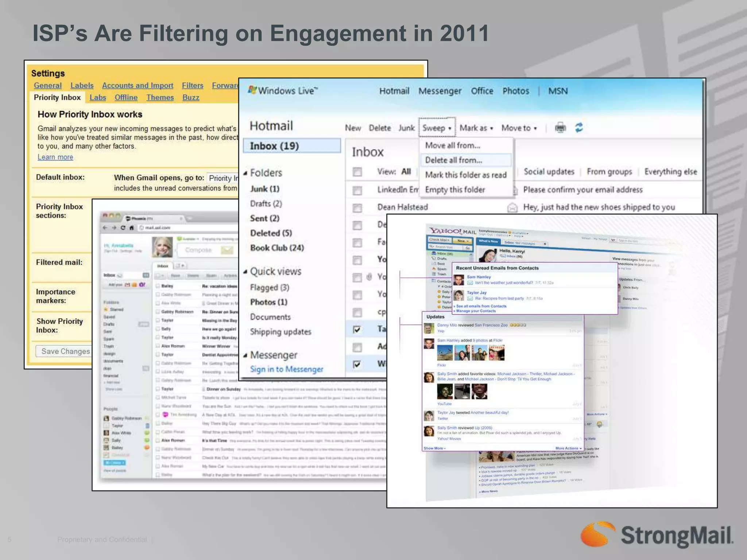747x560 pixels.
Task: Click the New button in Hotmail toolbar
Action: (353, 128)
